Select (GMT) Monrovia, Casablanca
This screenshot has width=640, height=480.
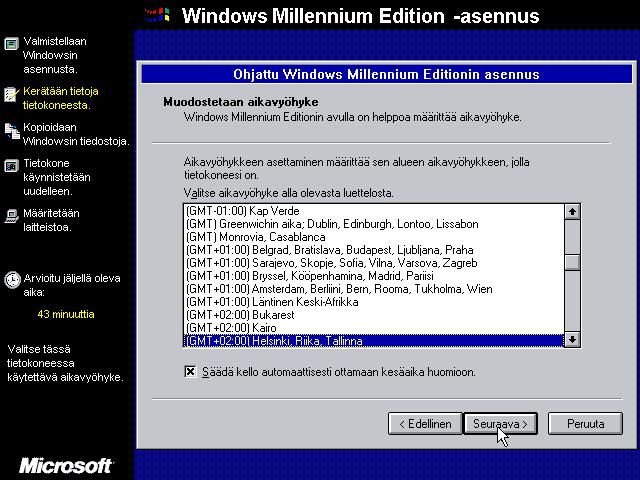click(x=374, y=237)
